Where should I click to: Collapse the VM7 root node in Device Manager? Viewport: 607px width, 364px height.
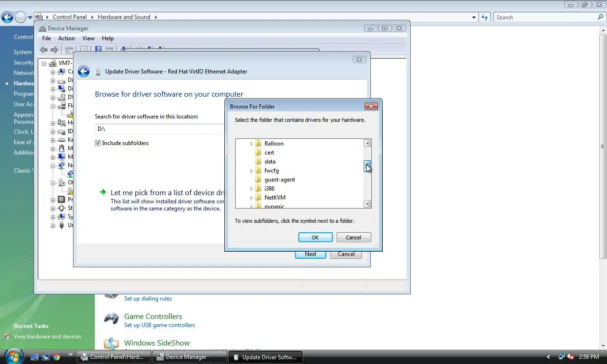point(44,63)
